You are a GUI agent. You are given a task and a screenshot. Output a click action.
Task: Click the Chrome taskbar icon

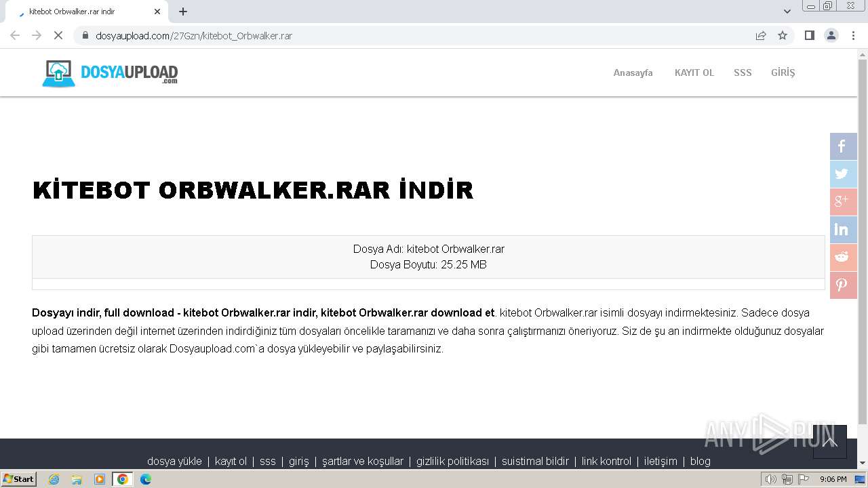[123, 479]
